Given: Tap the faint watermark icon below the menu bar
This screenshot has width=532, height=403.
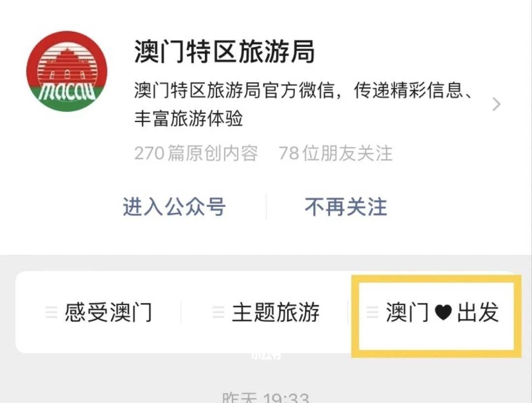Looking at the screenshot, I should coord(266,356).
